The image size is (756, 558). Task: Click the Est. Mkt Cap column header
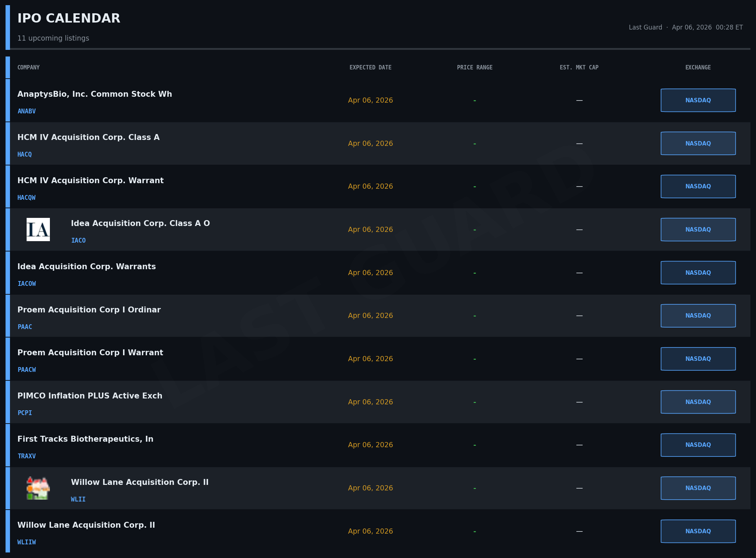click(579, 67)
